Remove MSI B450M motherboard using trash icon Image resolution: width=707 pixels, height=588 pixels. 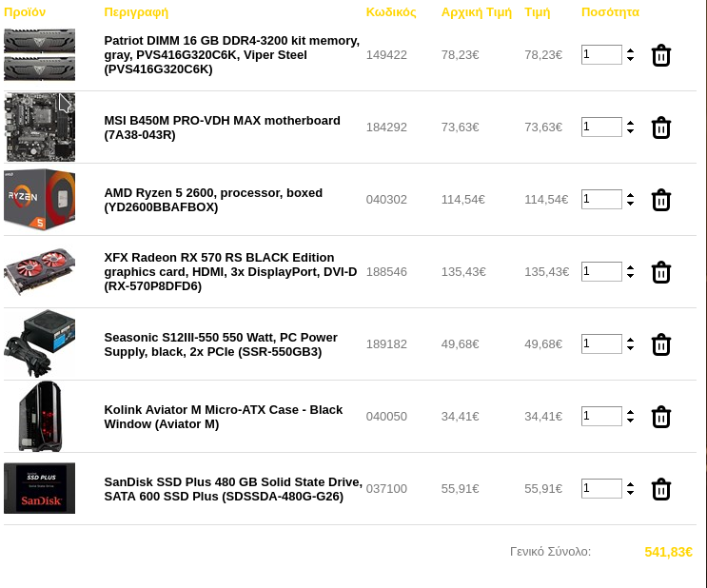661,127
